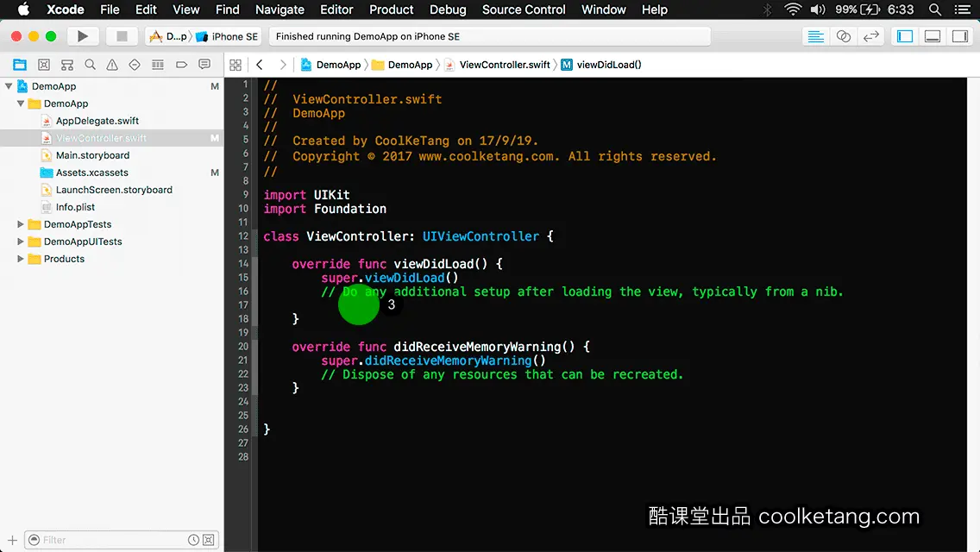Open the Source Control navigator

[x=44, y=65]
